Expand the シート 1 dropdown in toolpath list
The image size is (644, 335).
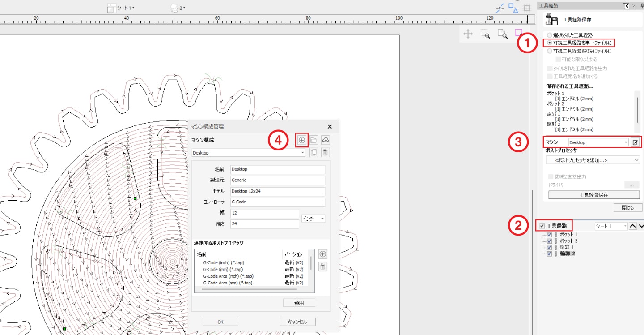tap(611, 226)
